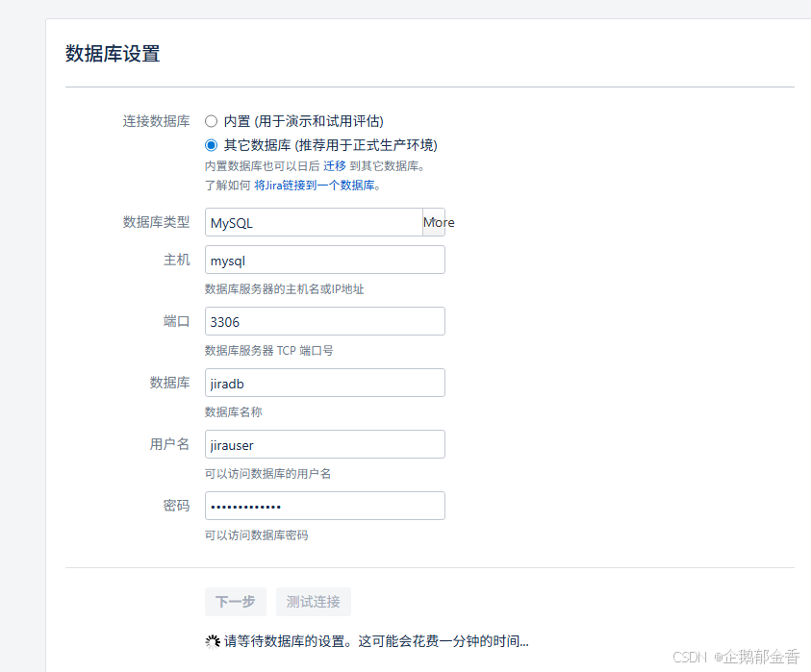Open 将Jira链接到一个数据库 help link
Screen dimensions: 811x672
[315, 185]
